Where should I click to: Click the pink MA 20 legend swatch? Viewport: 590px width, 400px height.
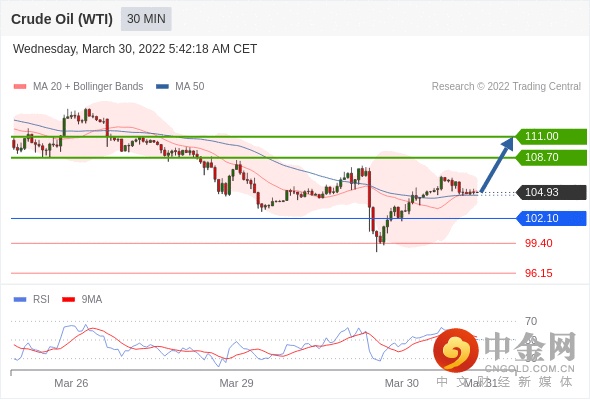[x=20, y=87]
